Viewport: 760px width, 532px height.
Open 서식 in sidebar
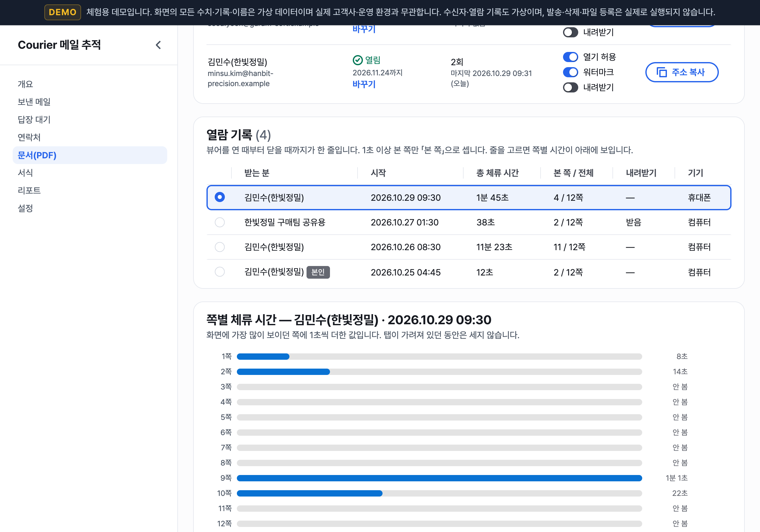90,173
